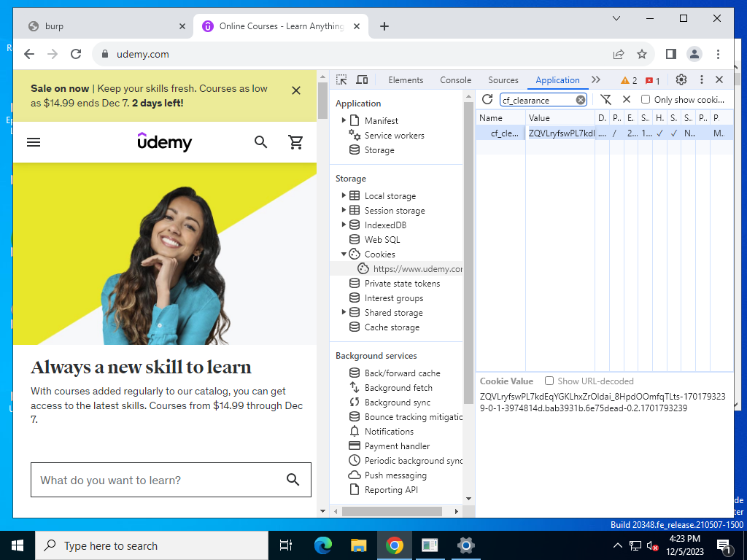This screenshot has width=747, height=560.
Task: Submit search with the magnifier button
Action: (293, 480)
